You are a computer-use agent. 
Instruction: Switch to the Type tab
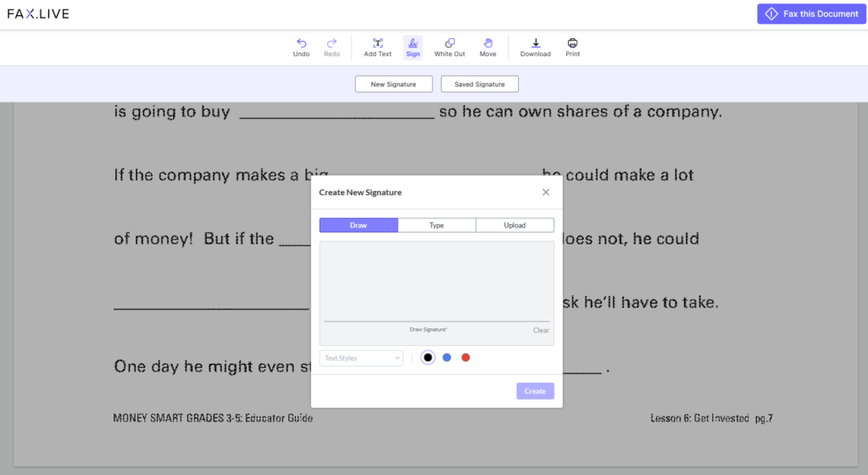[437, 226]
